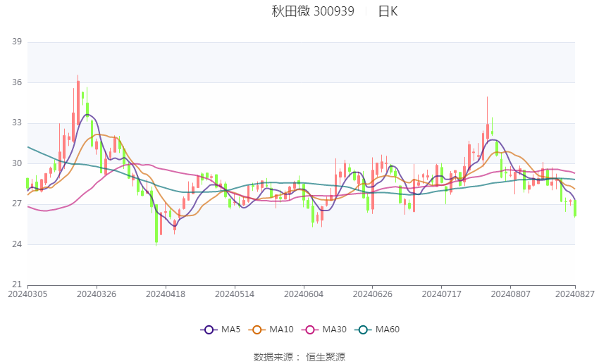The image size is (599, 364).
Task: Select x-axis date label 20240626
Action: (x=373, y=294)
